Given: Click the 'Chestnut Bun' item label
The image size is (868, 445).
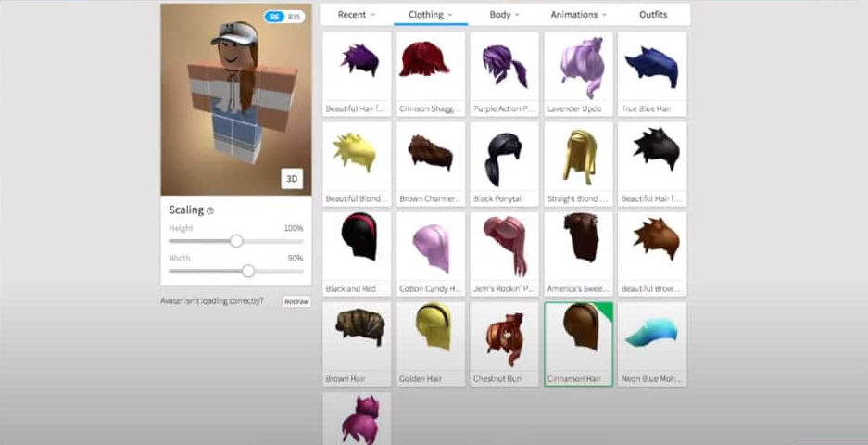Looking at the screenshot, I should coord(497,379).
